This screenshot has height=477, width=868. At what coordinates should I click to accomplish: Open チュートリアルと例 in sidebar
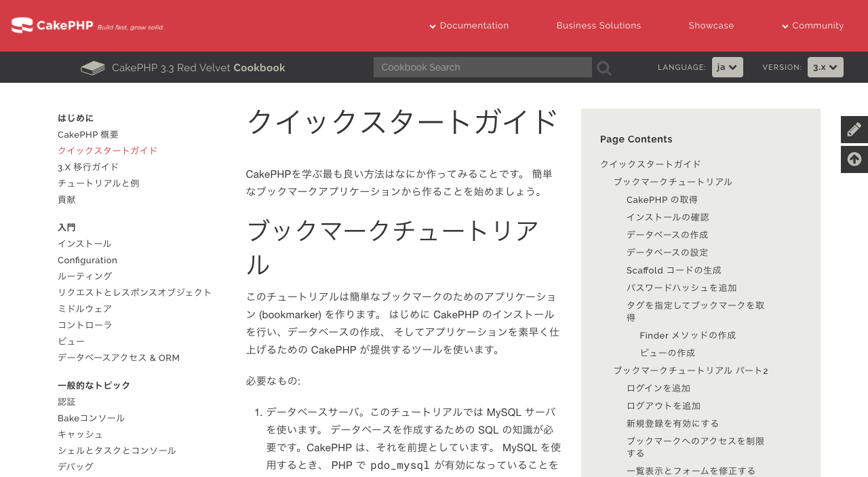click(98, 183)
